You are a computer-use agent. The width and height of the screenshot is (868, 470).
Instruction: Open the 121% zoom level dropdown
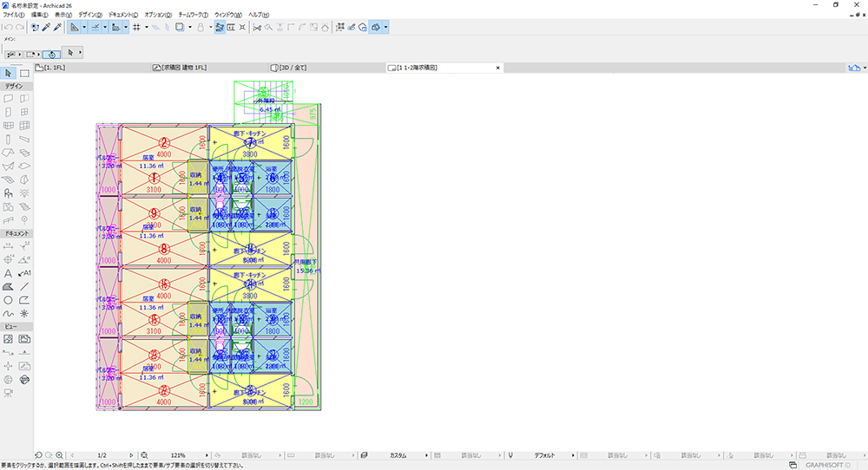pyautogui.click(x=207, y=455)
